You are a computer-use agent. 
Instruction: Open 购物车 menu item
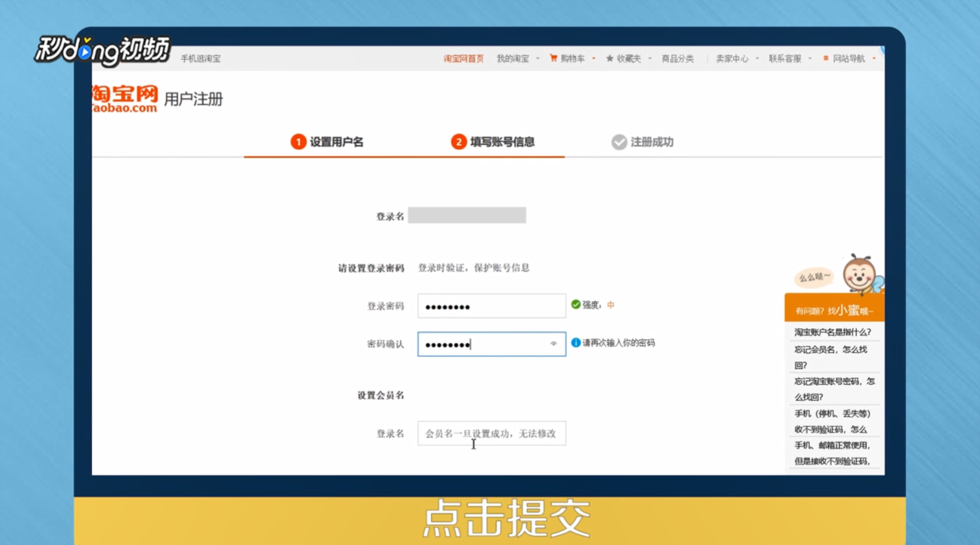pyautogui.click(x=573, y=59)
